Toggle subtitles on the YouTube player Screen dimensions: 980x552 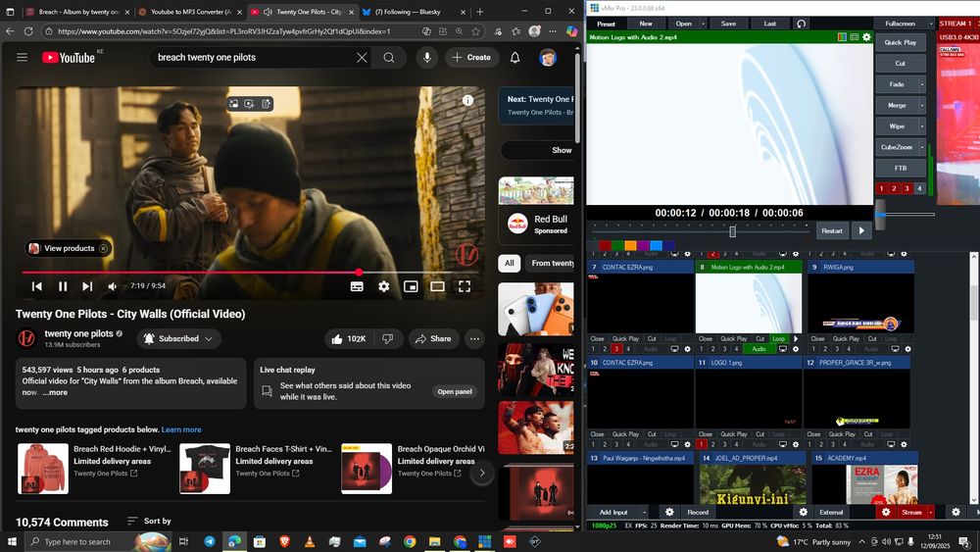click(x=357, y=286)
